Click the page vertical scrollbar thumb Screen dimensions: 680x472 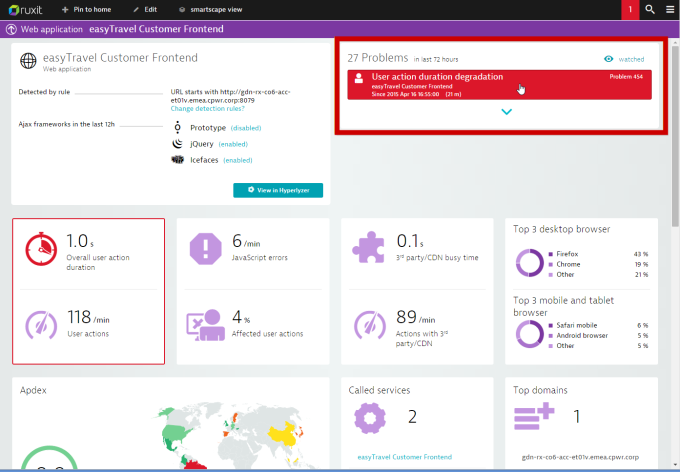pos(675,135)
